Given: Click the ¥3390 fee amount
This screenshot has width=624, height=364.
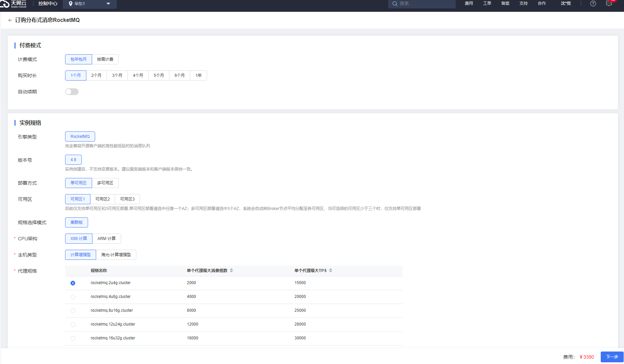Looking at the screenshot, I should point(587,357).
